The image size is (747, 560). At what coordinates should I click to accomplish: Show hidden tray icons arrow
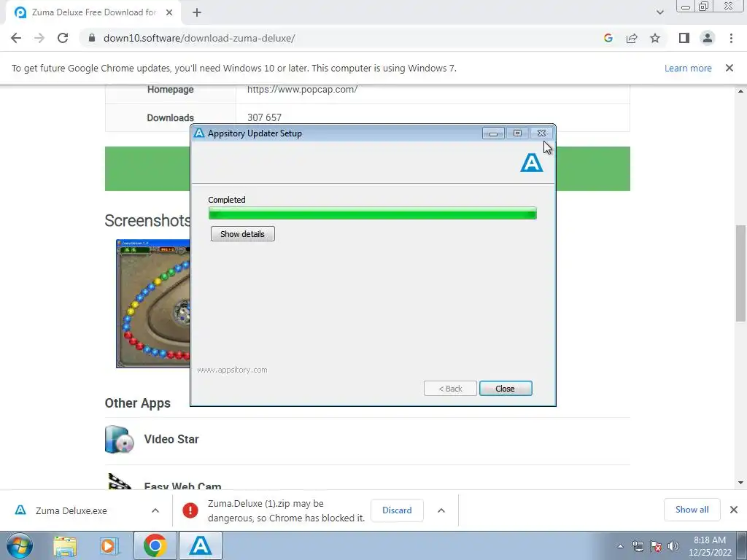(620, 546)
